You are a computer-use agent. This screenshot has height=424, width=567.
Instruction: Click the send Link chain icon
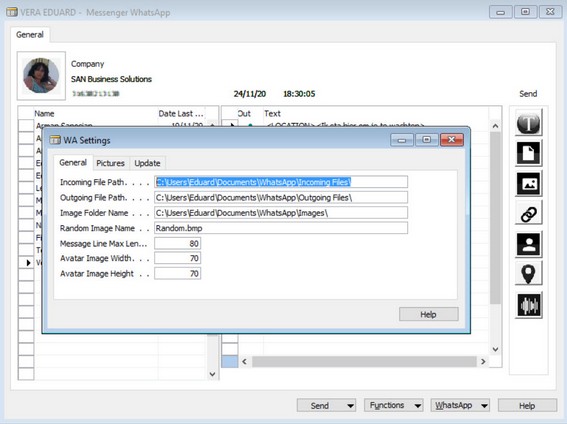528,214
